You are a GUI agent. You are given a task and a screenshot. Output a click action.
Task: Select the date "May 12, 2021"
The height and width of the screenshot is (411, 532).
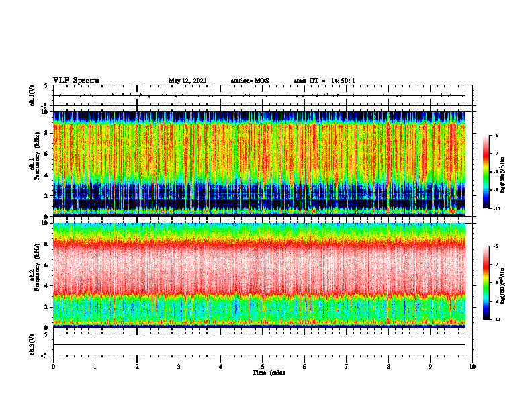[187, 81]
